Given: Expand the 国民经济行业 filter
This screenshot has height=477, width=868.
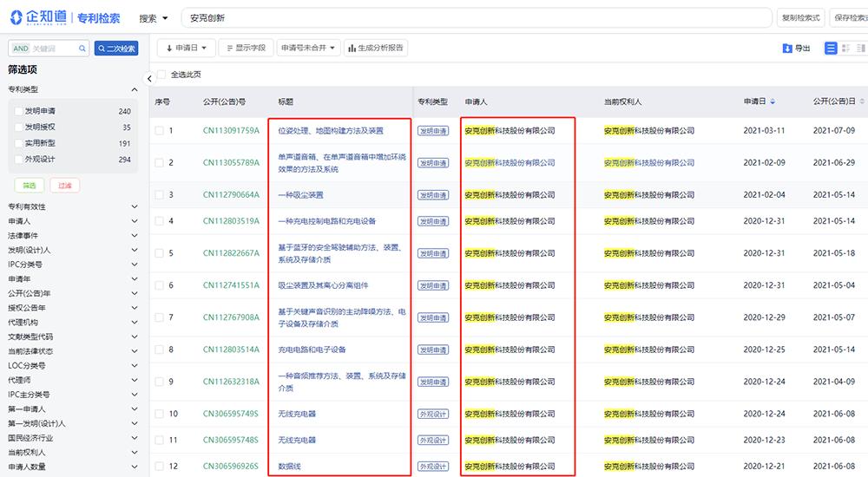Looking at the screenshot, I should click(135, 438).
